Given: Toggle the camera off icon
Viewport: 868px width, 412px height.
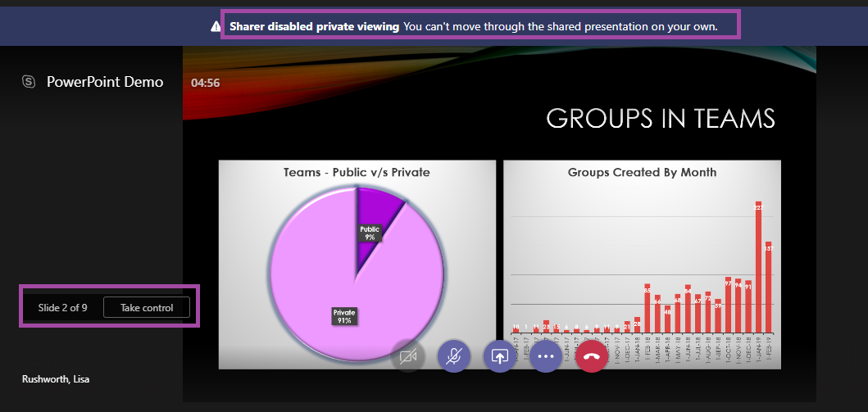Looking at the screenshot, I should [408, 356].
